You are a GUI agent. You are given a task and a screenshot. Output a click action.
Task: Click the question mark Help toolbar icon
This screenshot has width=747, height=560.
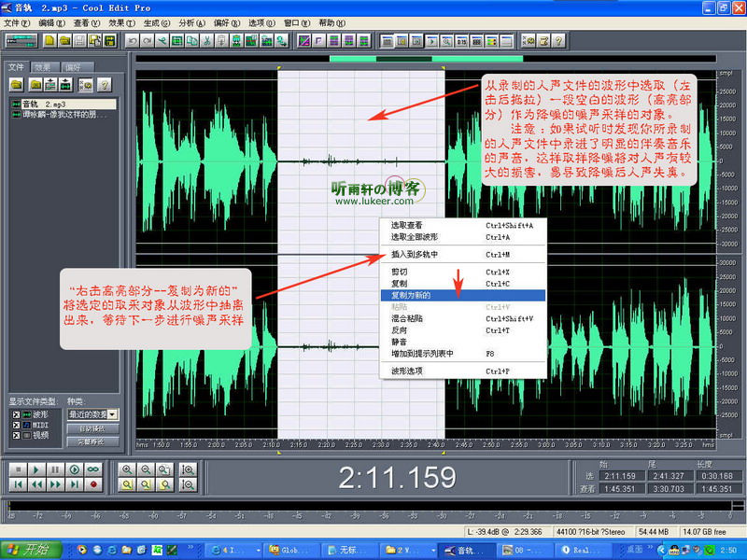pyautogui.click(x=558, y=41)
